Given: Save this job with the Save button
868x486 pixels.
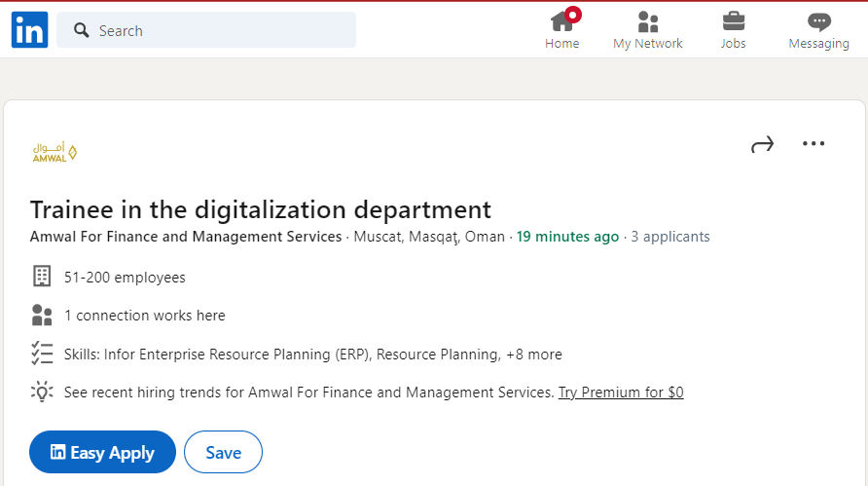Looking at the screenshot, I should pyautogui.click(x=223, y=452).
